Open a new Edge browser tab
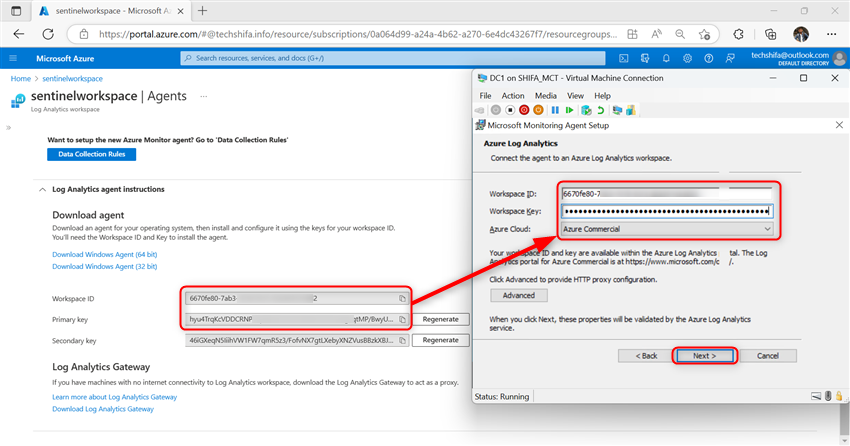 pyautogui.click(x=202, y=11)
